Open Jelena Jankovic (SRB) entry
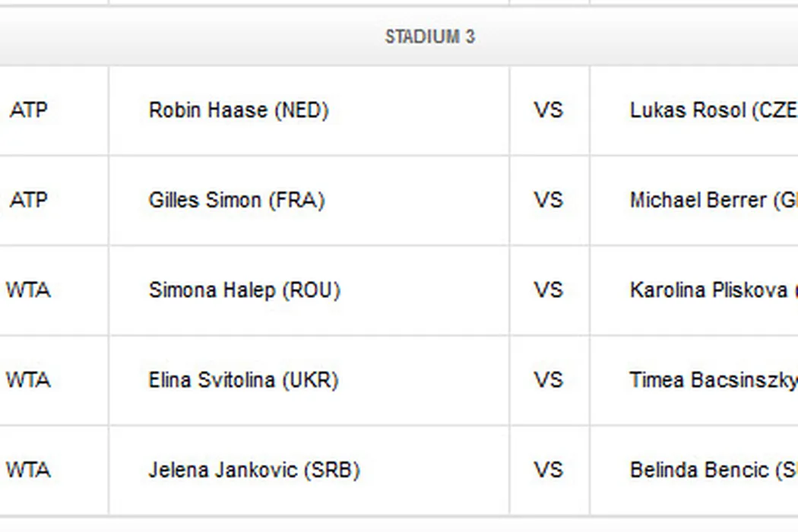Viewport: 798px width, 532px height. (x=254, y=470)
